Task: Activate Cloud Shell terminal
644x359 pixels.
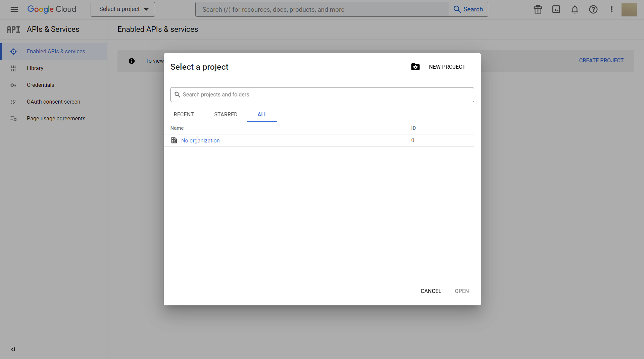Action: point(556,9)
